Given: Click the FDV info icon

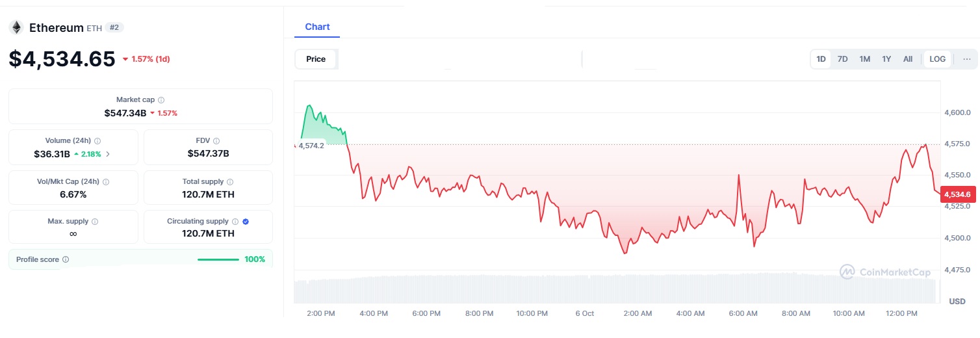Looking at the screenshot, I should tap(216, 140).
